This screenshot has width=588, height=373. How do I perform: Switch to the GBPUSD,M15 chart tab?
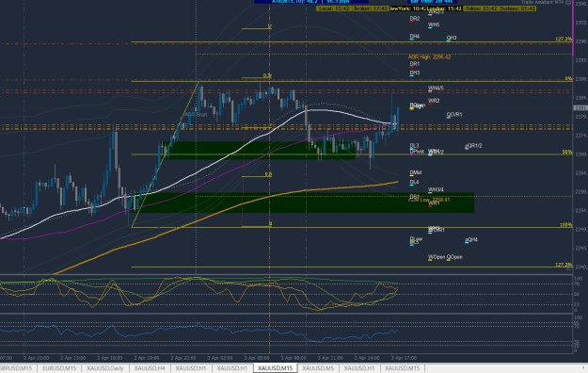tap(16, 368)
